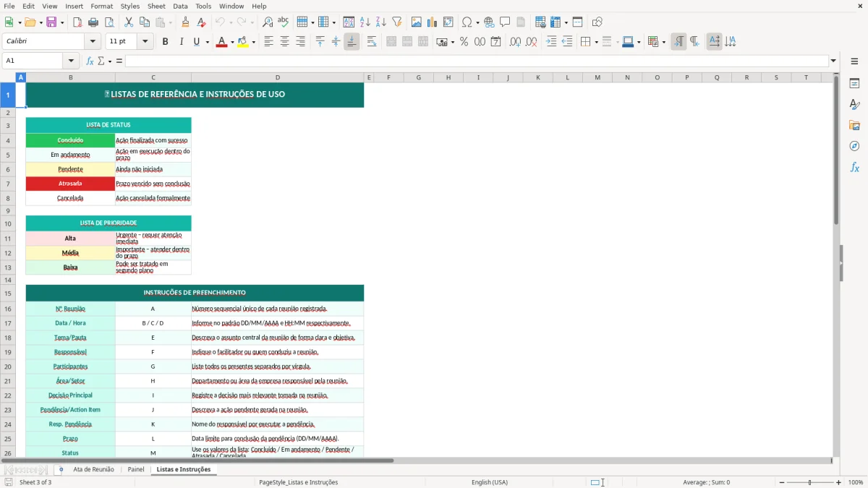Viewport: 868px width, 488px height.
Task: Toggle Print Preview mode
Action: pos(109,22)
